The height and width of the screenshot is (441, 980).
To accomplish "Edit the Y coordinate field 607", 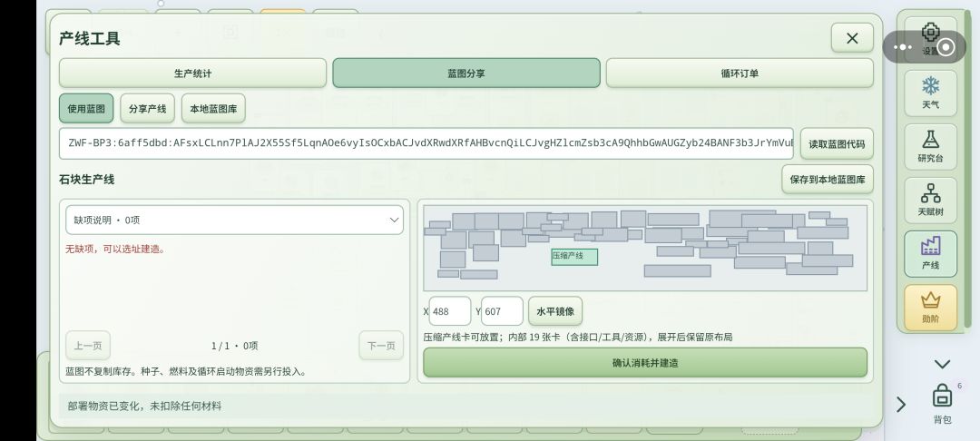I will [x=502, y=311].
